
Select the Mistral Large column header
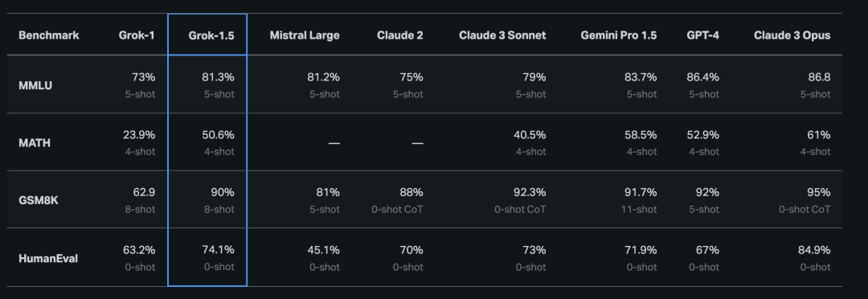tap(305, 35)
